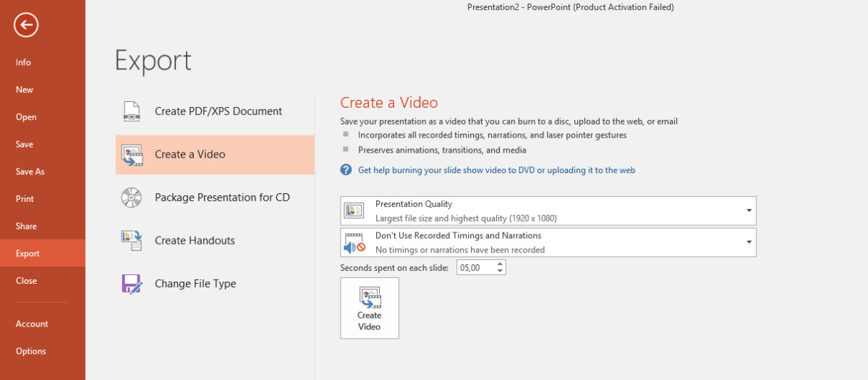Select the Export sidebar item
Image resolution: width=868 pixels, height=380 pixels.
pos(43,253)
